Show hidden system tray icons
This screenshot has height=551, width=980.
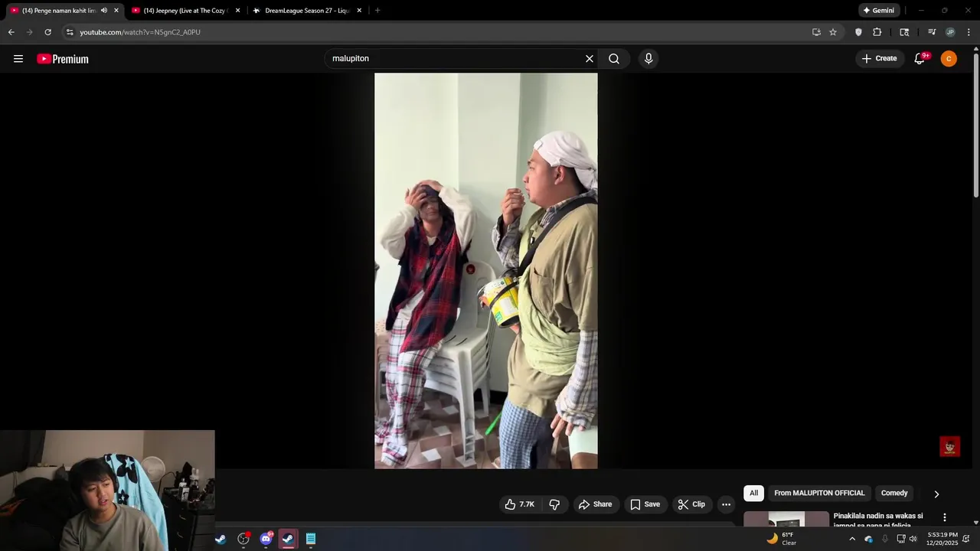pyautogui.click(x=852, y=539)
